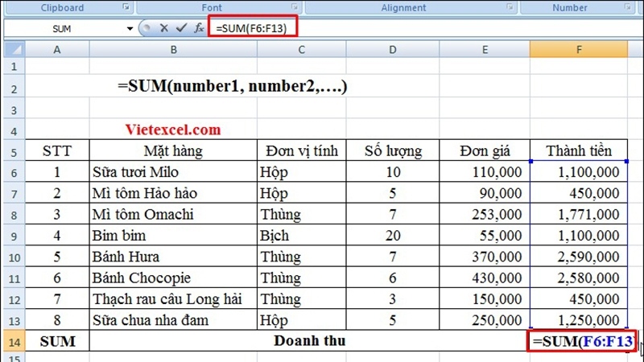644x362 pixels.
Task: Select cell Bim bim
Action: click(x=173, y=235)
